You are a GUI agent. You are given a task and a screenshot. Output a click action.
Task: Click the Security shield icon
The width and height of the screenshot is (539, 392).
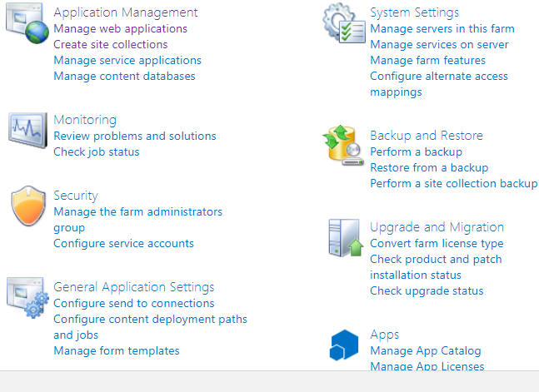(x=27, y=206)
